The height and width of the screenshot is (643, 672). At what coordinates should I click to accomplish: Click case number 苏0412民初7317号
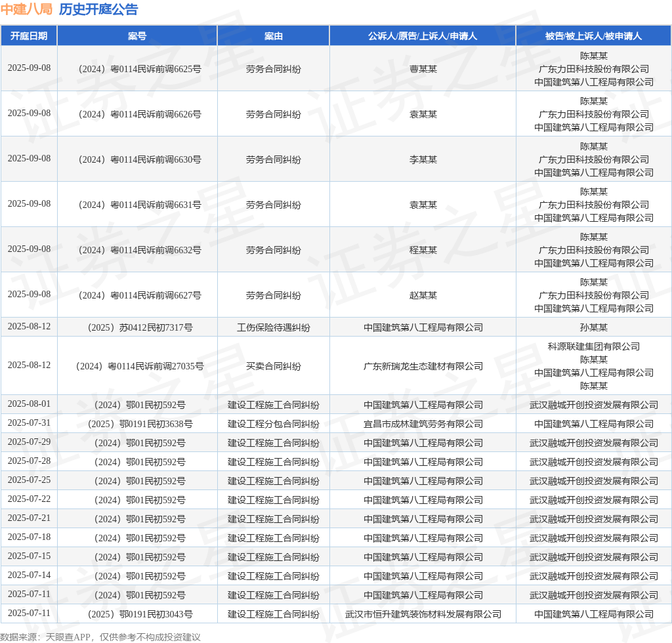[140, 327]
